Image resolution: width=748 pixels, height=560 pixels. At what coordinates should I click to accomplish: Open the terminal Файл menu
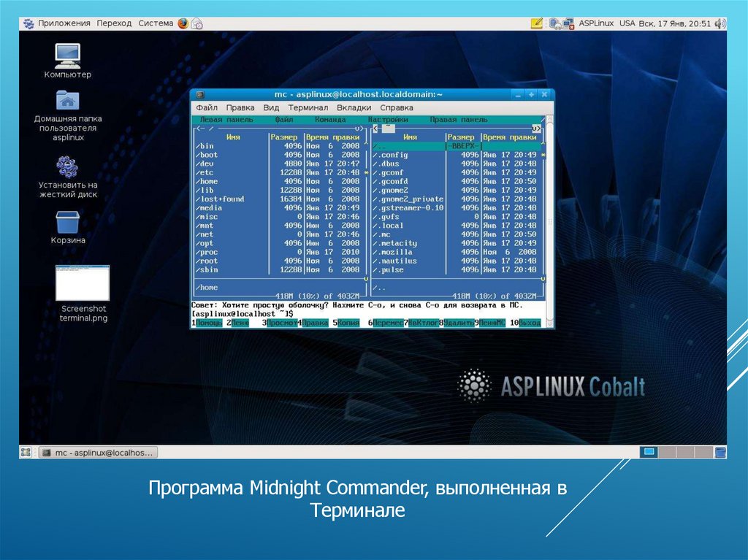pos(207,108)
